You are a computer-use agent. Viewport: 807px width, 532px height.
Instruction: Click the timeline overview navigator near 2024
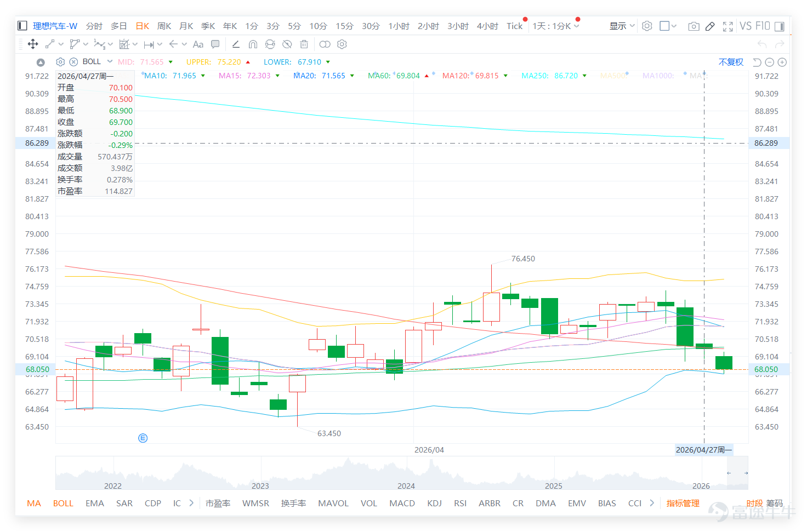point(406,473)
